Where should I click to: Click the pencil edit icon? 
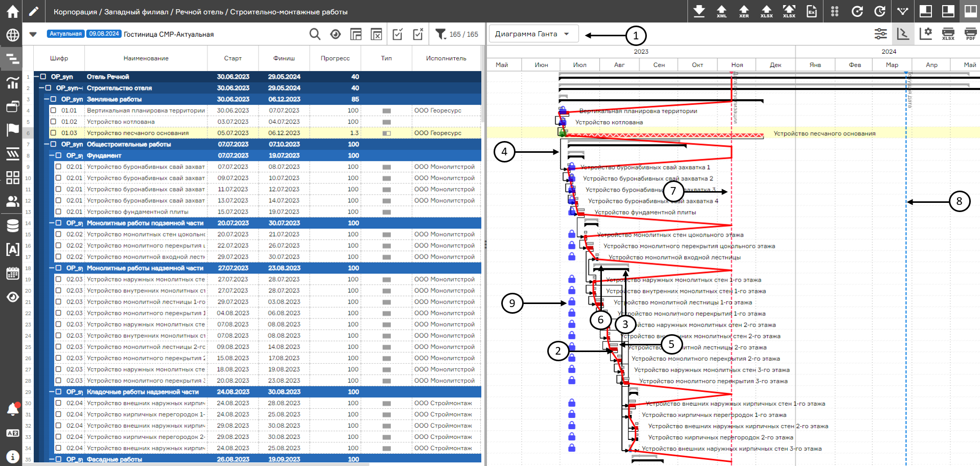pos(33,11)
